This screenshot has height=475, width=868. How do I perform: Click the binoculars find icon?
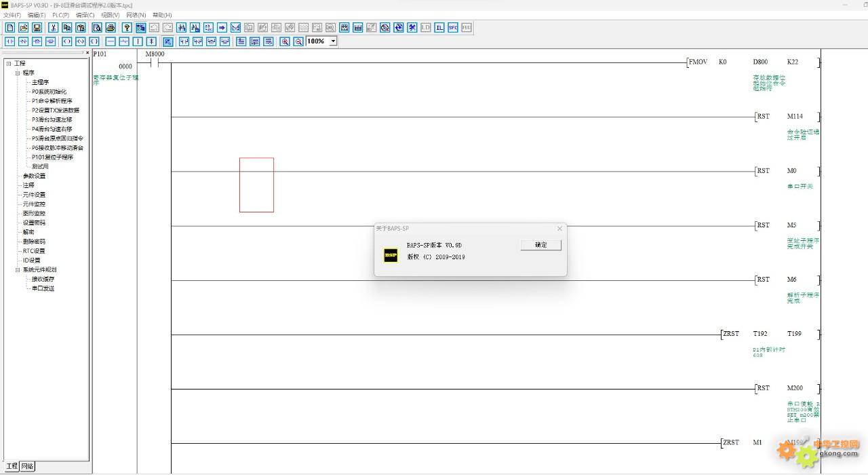point(181,28)
